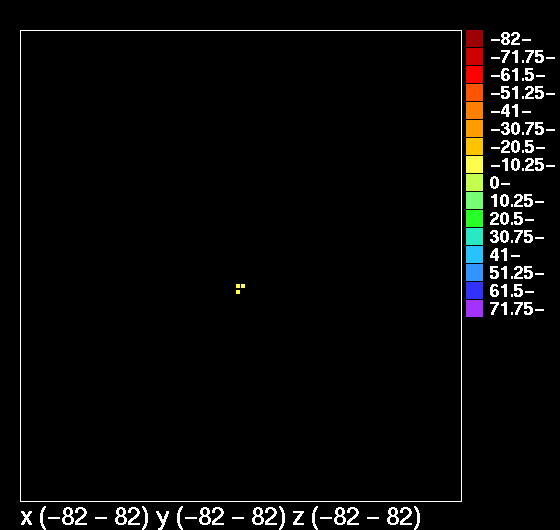Viewport: 560px width, 530px height.
Task: Click the purple 71.75 swatch
Action: click(474, 309)
